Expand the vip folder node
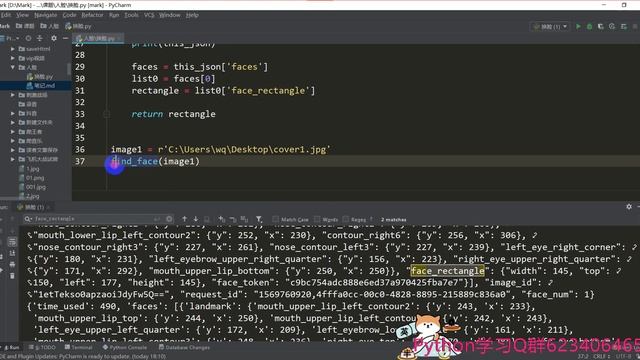 pyautogui.click(x=13, y=58)
